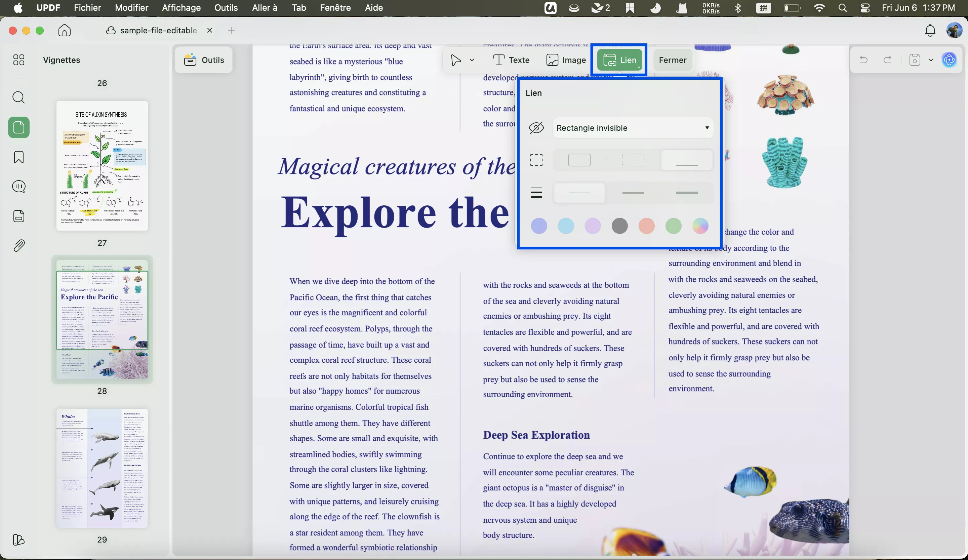Pick the periwinkle blue color swatch
Viewport: 968px width, 560px height.
click(x=539, y=226)
